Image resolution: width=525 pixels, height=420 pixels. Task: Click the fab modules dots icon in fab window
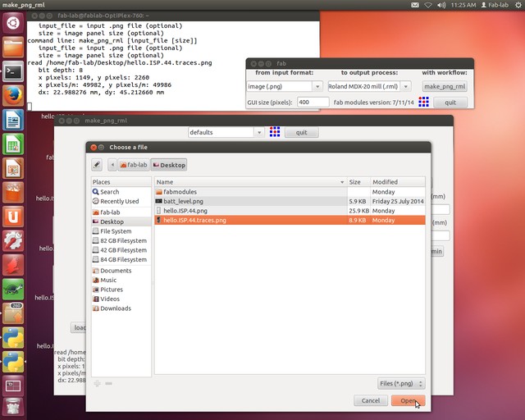point(423,102)
